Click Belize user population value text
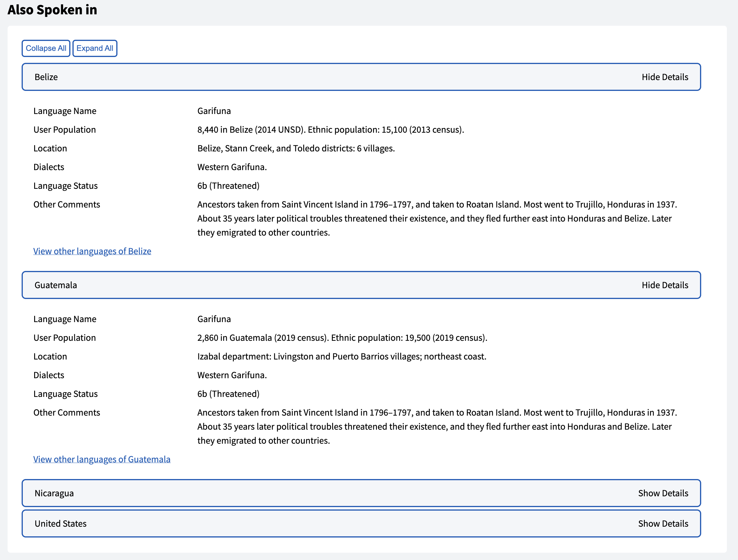Viewport: 738px width, 560px height. [x=330, y=129]
